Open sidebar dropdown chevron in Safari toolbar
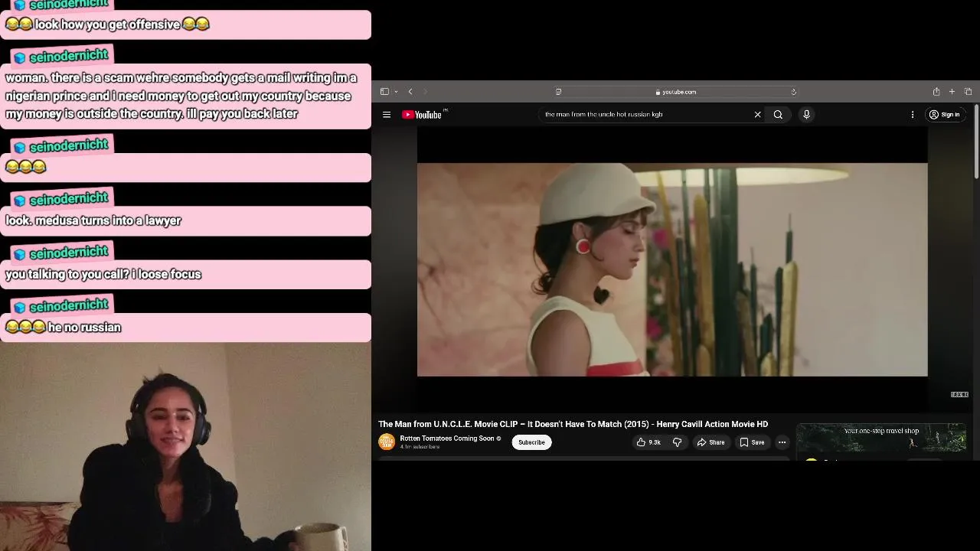 point(396,92)
